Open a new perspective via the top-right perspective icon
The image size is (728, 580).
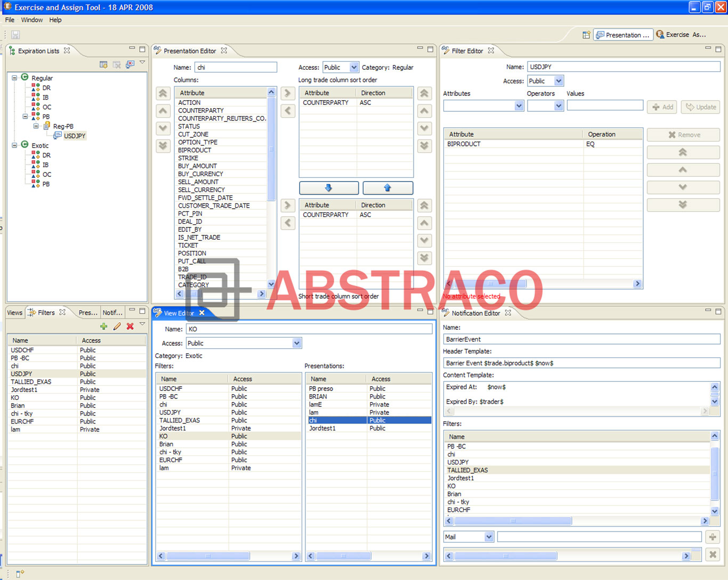[586, 35]
